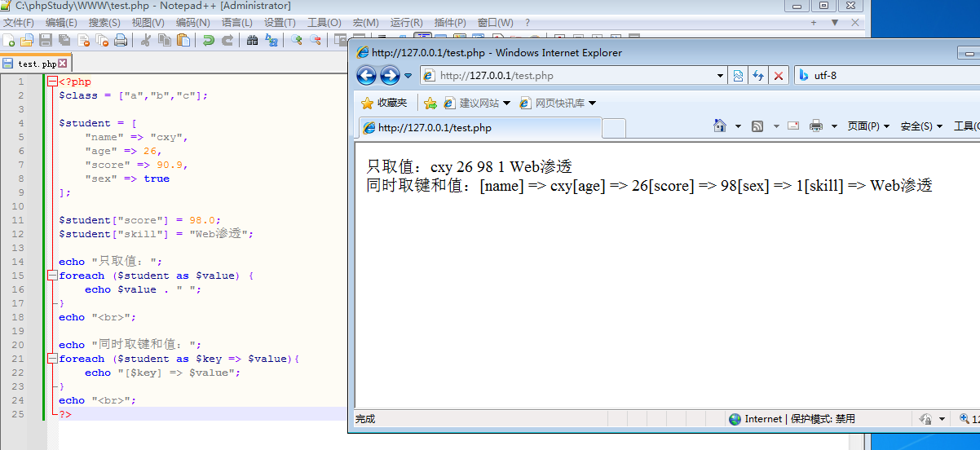980x450 pixels.
Task: Open Find dialog with binoculars icon
Action: (253, 40)
